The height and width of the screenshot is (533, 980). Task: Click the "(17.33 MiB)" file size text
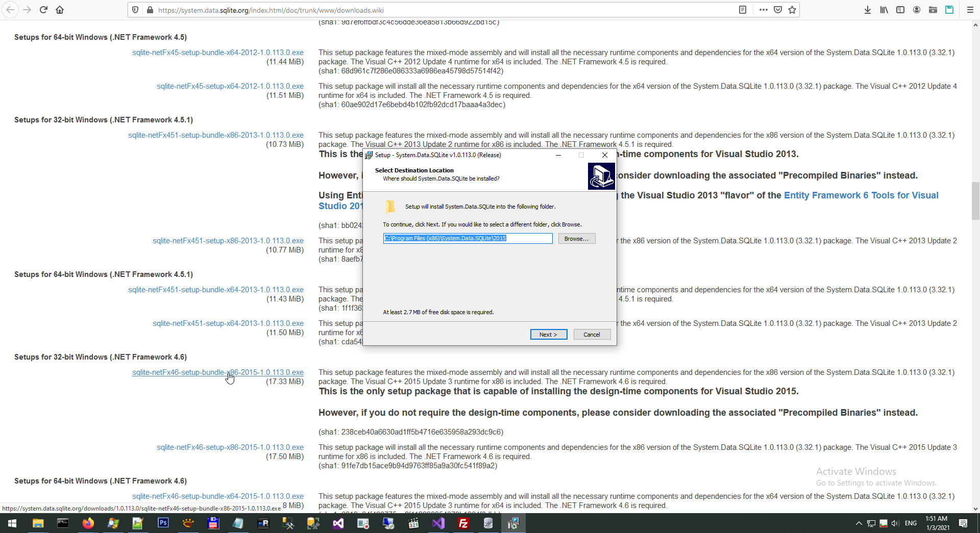pyautogui.click(x=285, y=382)
